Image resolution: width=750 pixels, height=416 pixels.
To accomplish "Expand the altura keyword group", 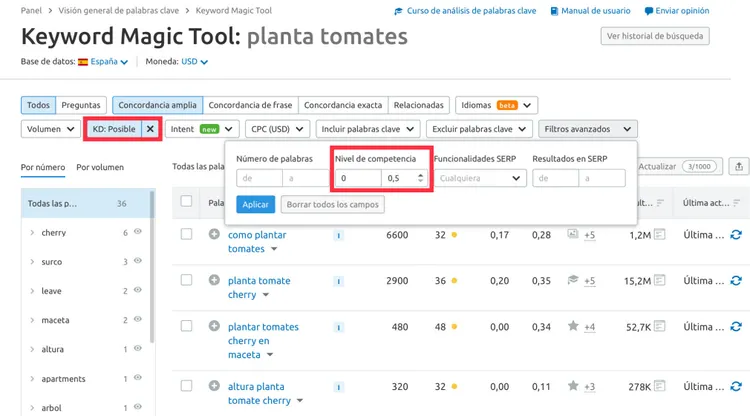I will point(33,350).
